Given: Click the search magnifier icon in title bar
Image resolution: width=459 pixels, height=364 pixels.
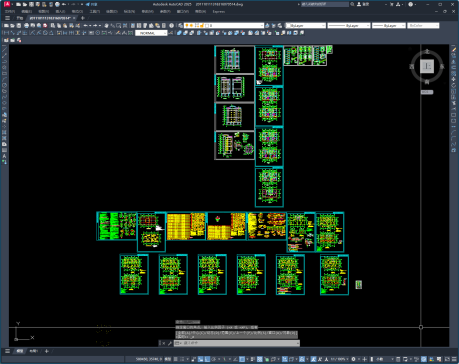Looking at the screenshot, I should click(x=352, y=4).
